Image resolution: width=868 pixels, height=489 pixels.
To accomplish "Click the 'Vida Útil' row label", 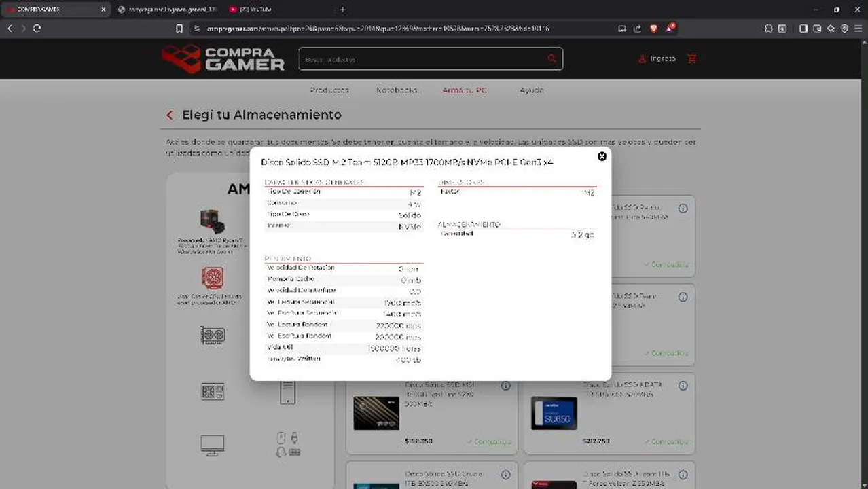I will click(280, 347).
